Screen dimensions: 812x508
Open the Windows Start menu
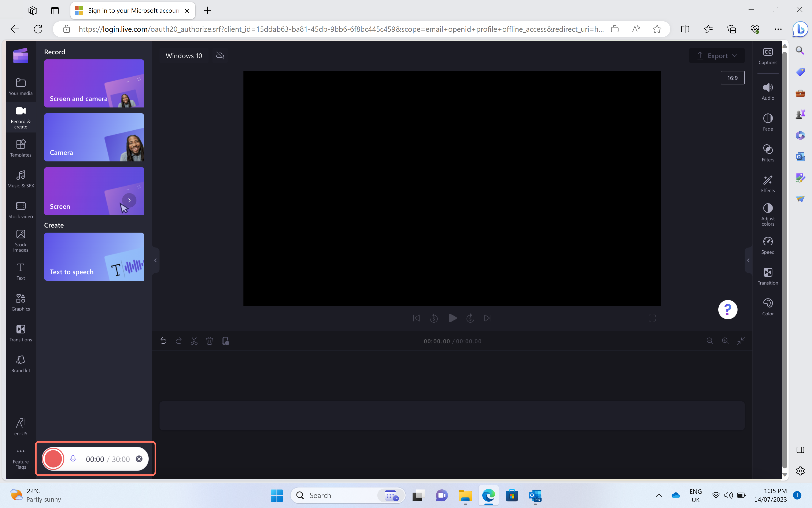click(277, 495)
